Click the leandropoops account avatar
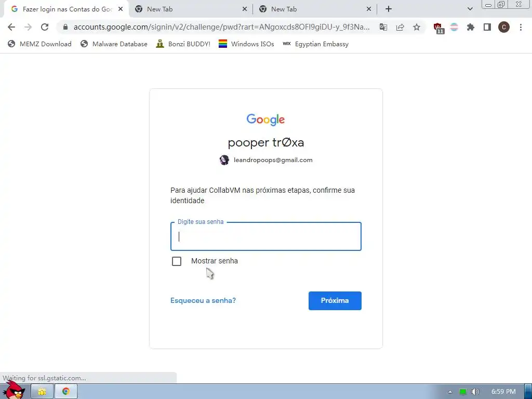This screenshot has height=399, width=532. pyautogui.click(x=224, y=160)
